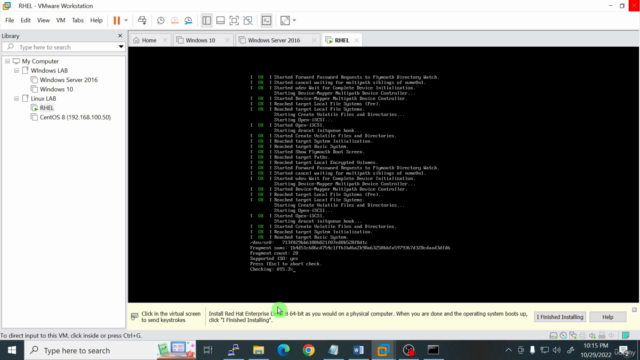Click the sound card status icon
Image resolution: width=640 pixels, height=360 pixels.
coord(592,336)
